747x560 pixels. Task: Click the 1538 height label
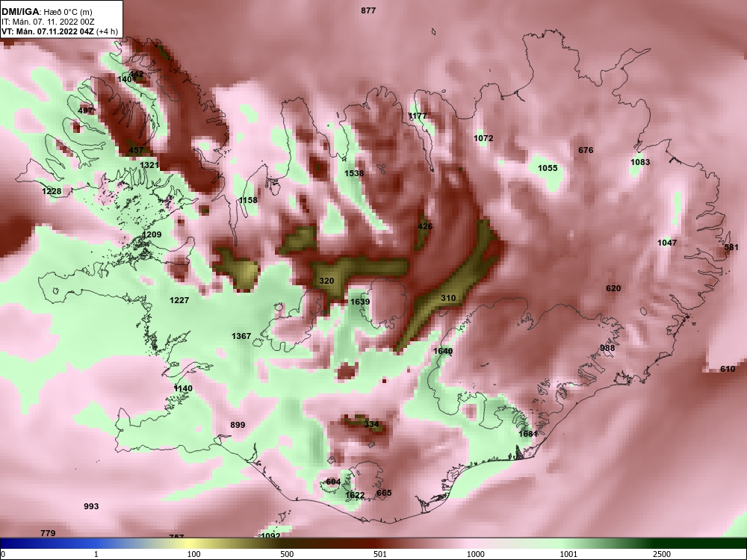pyautogui.click(x=354, y=173)
